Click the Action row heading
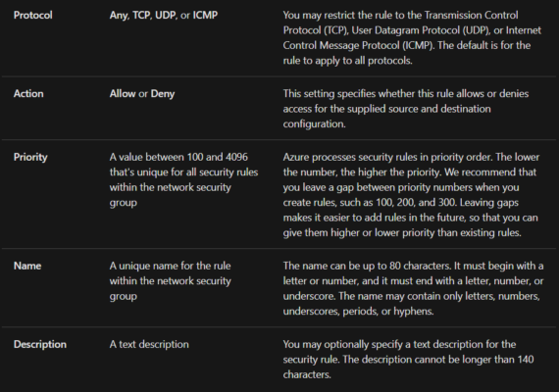The width and height of the screenshot is (559, 392). click(28, 94)
